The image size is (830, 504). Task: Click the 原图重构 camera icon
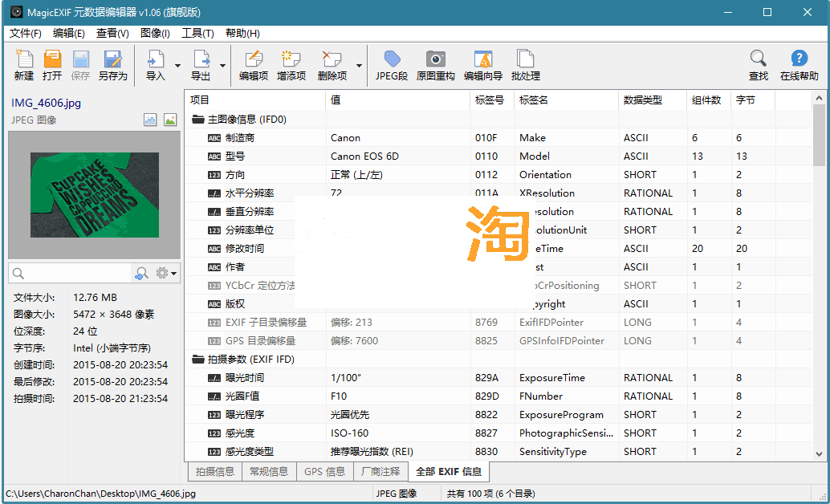[x=436, y=65]
